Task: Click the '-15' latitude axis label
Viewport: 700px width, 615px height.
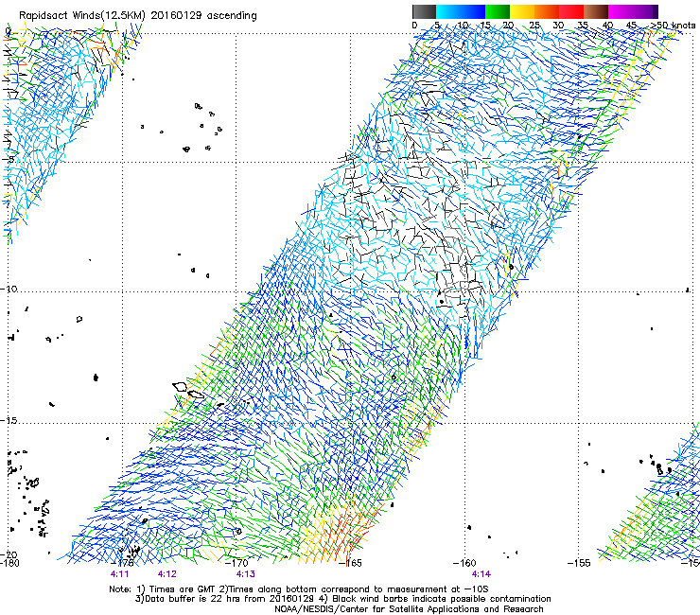Action: (x=9, y=421)
